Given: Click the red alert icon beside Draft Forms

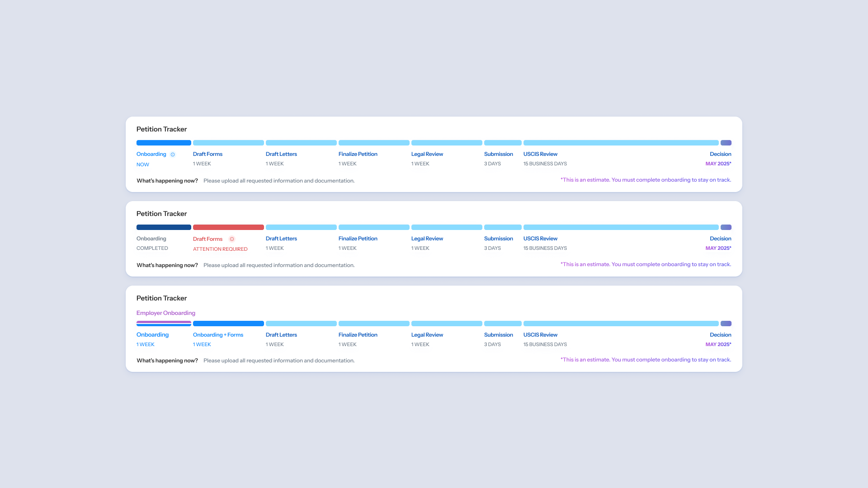Looking at the screenshot, I should click(232, 239).
